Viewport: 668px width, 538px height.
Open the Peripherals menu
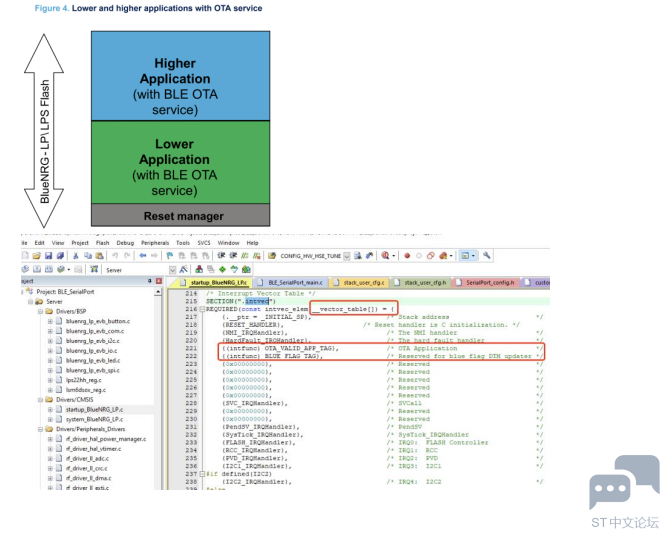[x=155, y=243]
